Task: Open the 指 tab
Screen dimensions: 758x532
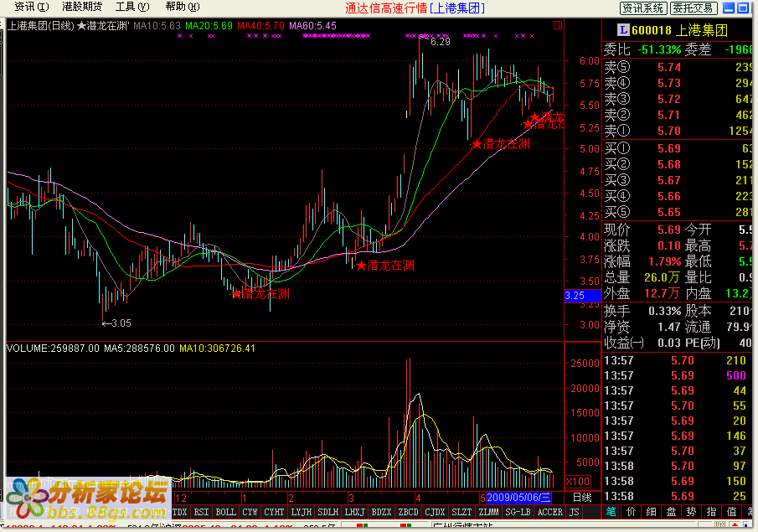Action: click(712, 512)
